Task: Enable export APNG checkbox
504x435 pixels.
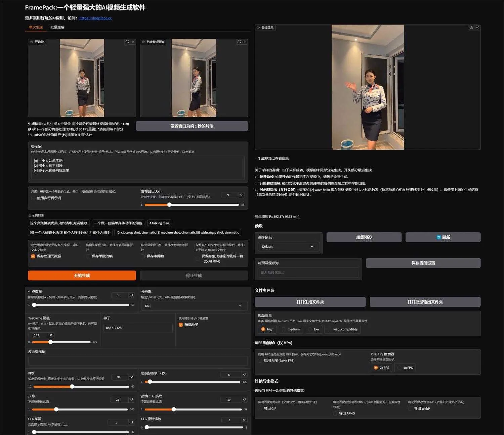Action: coord(335,413)
